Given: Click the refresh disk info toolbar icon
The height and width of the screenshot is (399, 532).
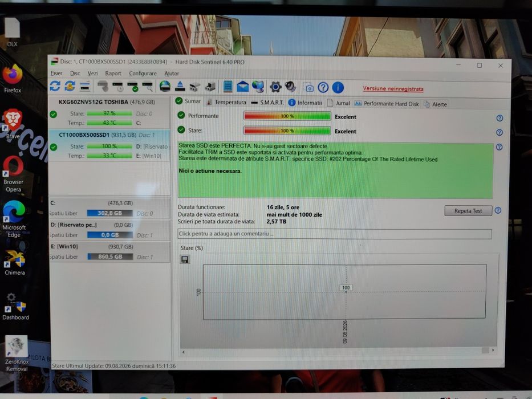Looking at the screenshot, I should click(55, 86).
